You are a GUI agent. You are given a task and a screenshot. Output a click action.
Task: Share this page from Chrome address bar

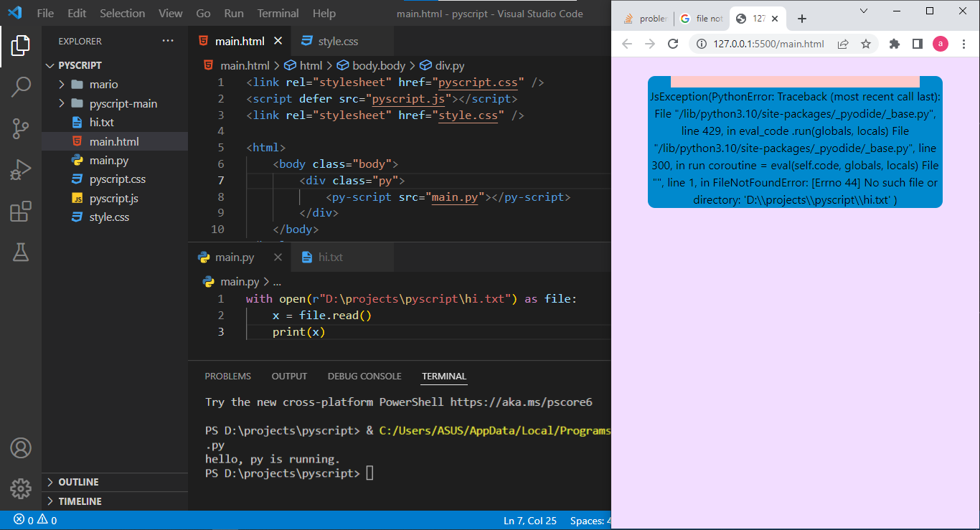tap(843, 44)
